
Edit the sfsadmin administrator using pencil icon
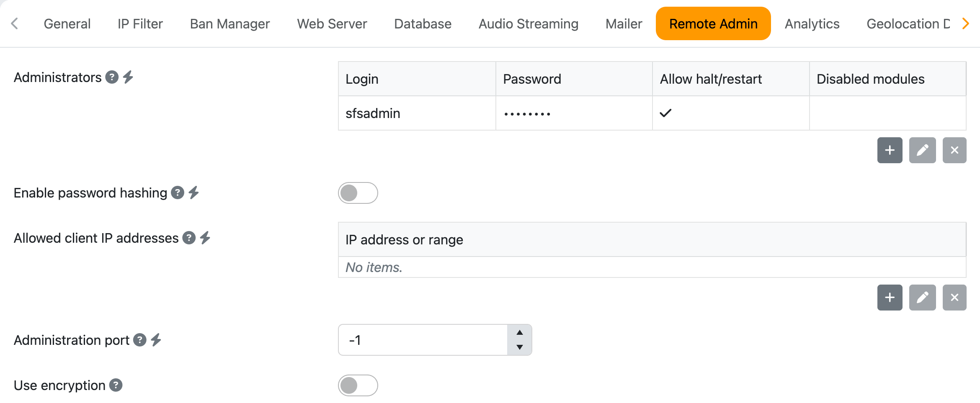[922, 150]
